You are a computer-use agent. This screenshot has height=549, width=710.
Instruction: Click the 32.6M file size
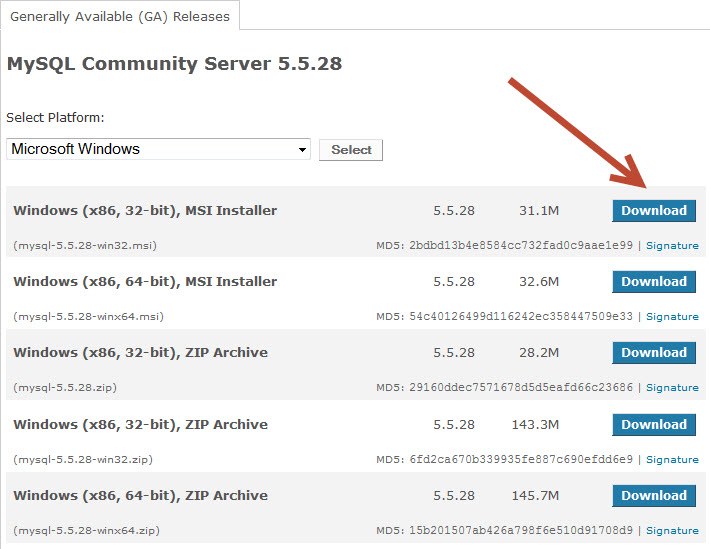tap(539, 282)
